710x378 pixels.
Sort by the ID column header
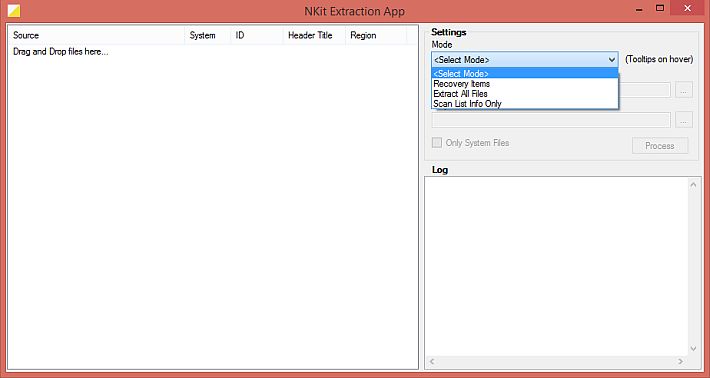257,35
